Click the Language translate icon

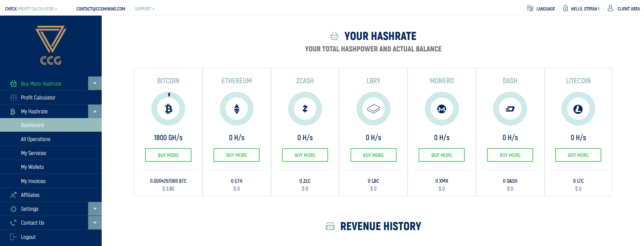pyautogui.click(x=530, y=8)
